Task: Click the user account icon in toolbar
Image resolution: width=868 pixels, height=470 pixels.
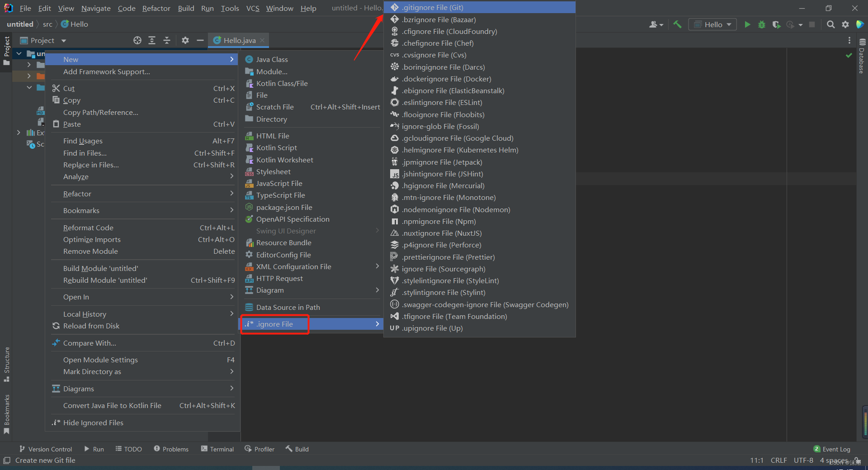Action: [656, 24]
